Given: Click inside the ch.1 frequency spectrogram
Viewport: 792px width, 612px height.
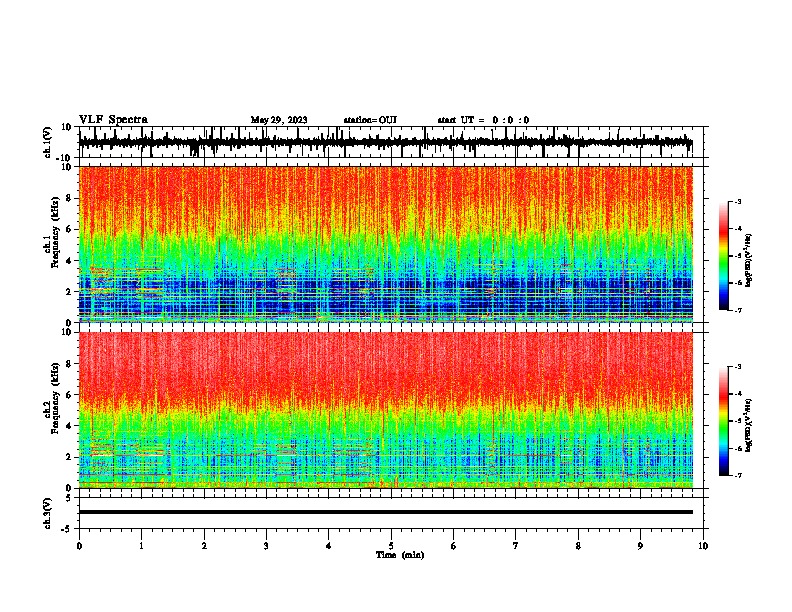Looking at the screenshot, I should tap(385, 244).
